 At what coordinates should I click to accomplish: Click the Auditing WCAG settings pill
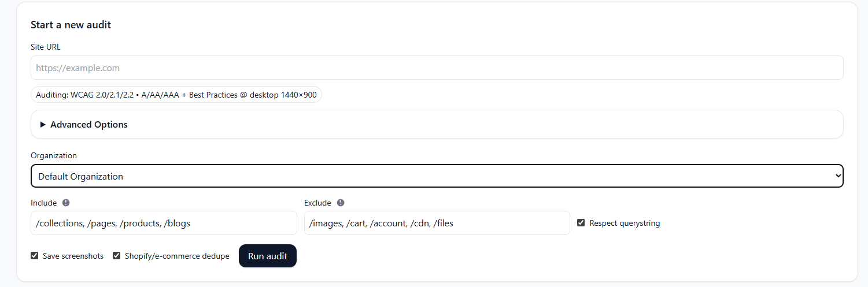point(176,95)
